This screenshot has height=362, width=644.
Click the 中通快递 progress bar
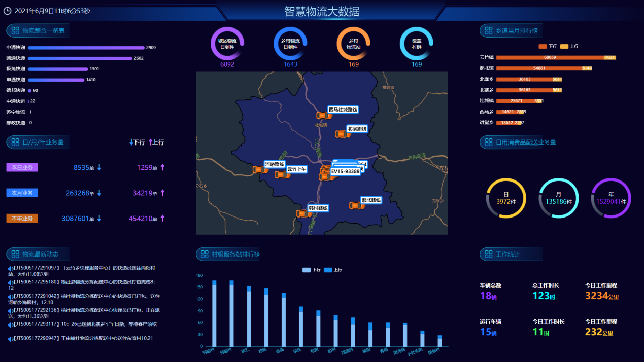pos(86,48)
